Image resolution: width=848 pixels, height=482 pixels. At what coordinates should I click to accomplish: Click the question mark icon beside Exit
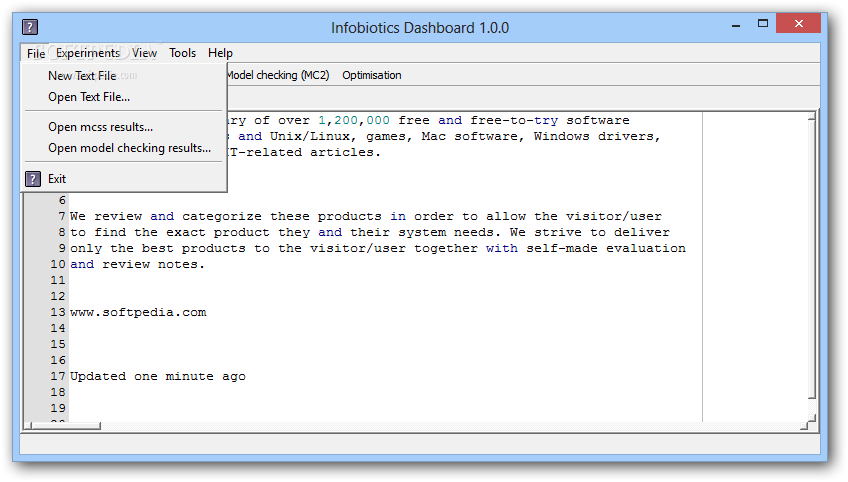click(33, 179)
